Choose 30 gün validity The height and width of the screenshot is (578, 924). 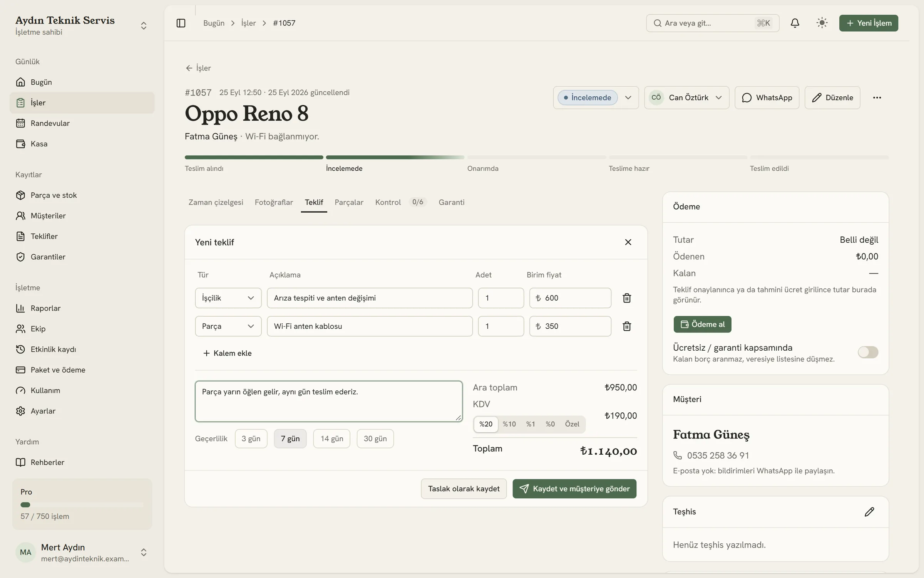pyautogui.click(x=375, y=439)
